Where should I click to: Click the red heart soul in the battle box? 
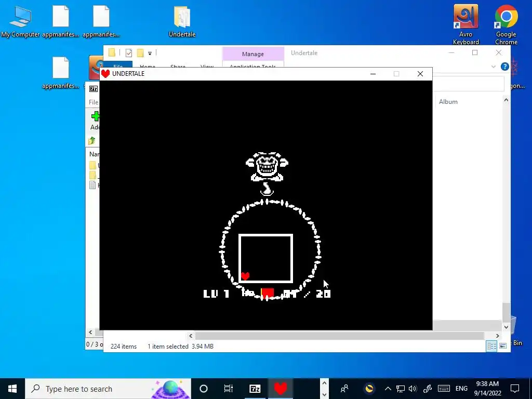click(x=245, y=276)
